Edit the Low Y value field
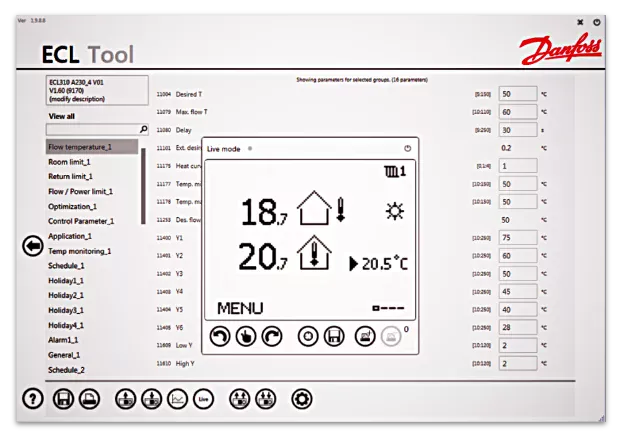This screenshot has width=620, height=439. [518, 345]
